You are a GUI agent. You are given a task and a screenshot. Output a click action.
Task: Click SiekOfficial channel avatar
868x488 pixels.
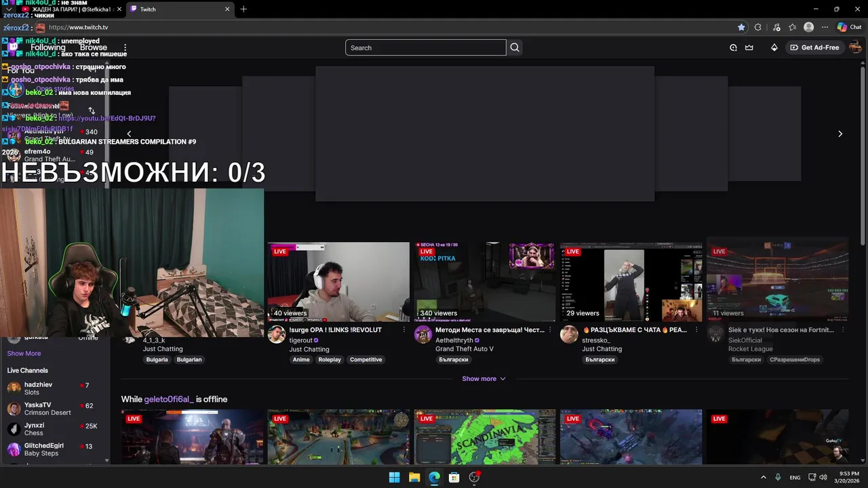[715, 334]
